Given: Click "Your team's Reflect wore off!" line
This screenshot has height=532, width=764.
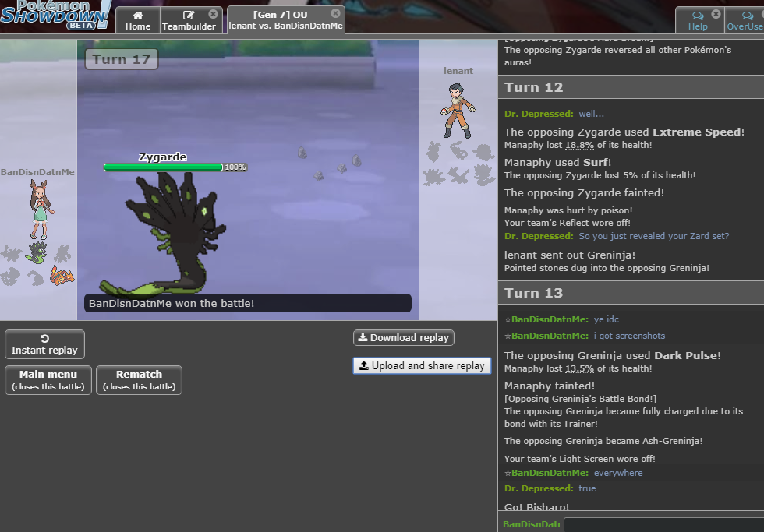Looking at the screenshot, I should point(568,223).
